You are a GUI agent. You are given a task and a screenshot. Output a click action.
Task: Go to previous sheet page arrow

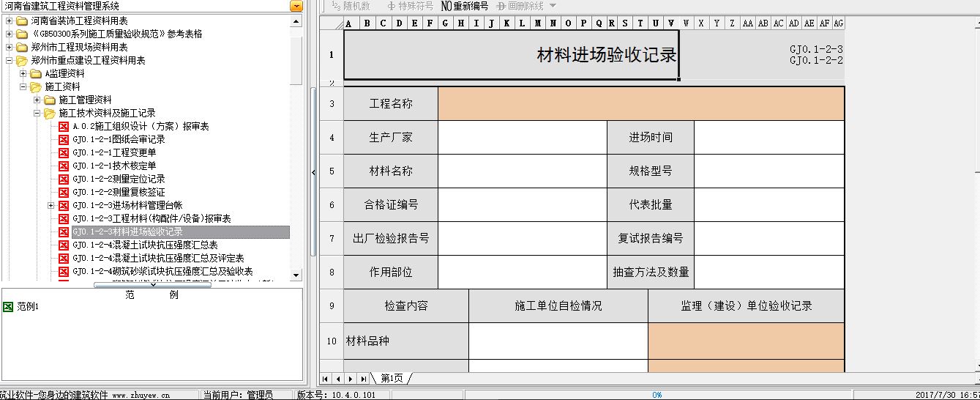[338, 379]
